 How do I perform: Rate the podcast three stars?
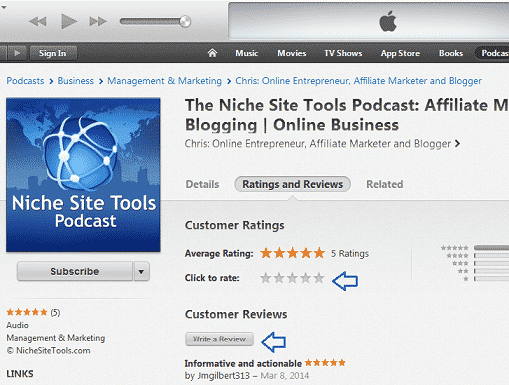coord(292,278)
